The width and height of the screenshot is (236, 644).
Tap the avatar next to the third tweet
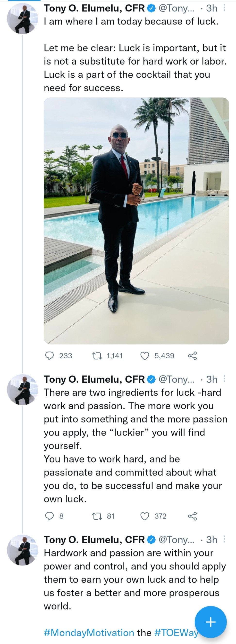[22, 550]
